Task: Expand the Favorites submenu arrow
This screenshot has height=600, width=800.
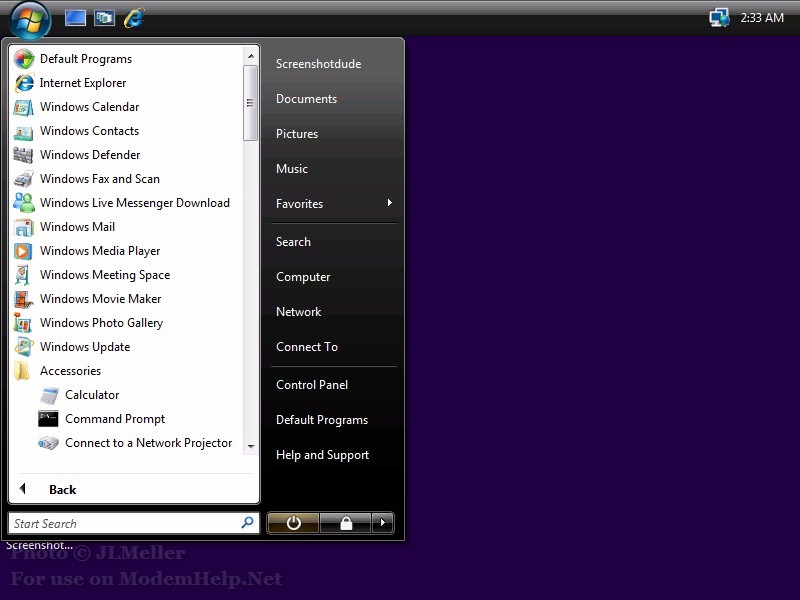Action: pyautogui.click(x=389, y=204)
